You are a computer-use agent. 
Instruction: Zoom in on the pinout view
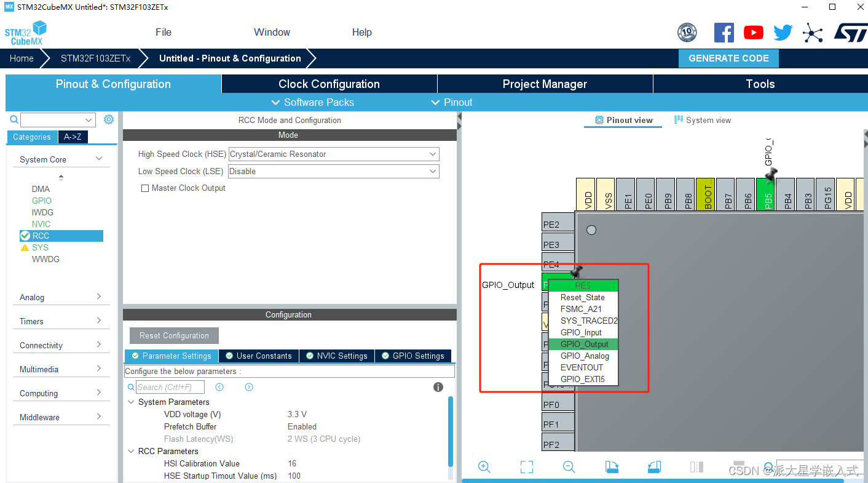[484, 467]
